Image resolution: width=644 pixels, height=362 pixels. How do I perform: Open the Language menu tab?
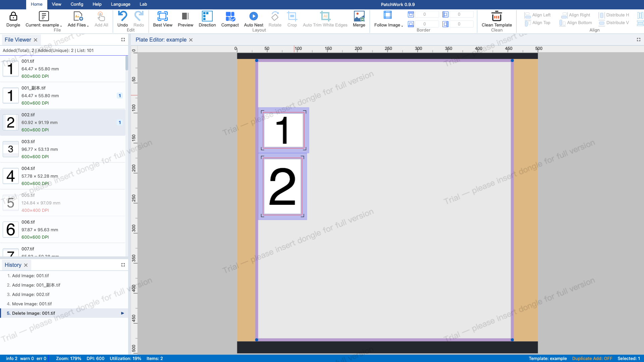pyautogui.click(x=120, y=4)
